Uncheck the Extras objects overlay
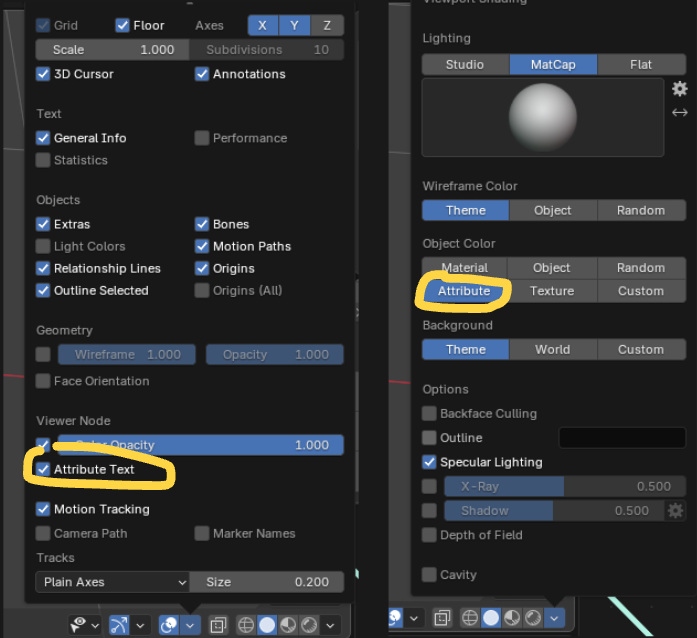The height and width of the screenshot is (638, 697). pyautogui.click(x=43, y=224)
